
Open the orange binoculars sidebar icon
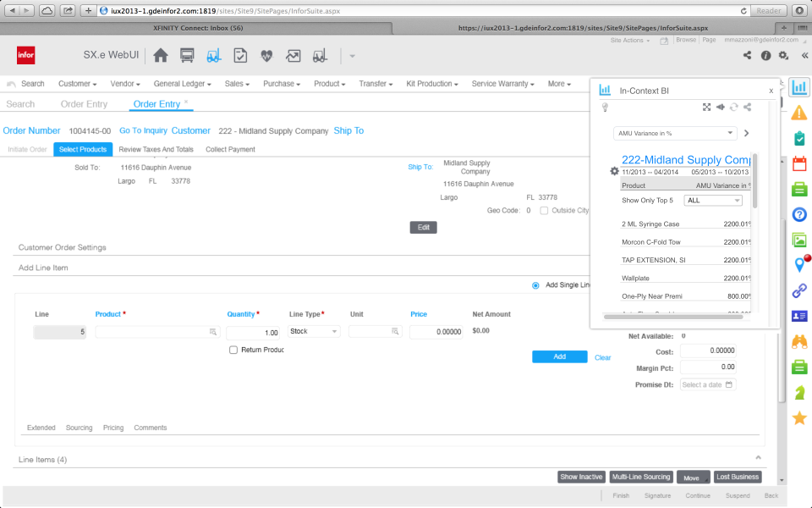pyautogui.click(x=799, y=341)
